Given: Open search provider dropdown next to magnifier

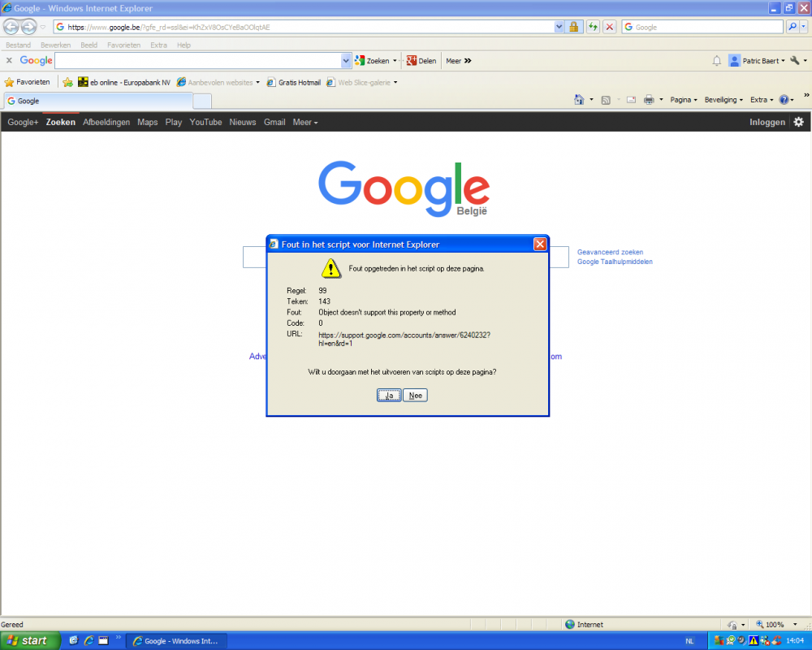Looking at the screenshot, I should click(x=803, y=27).
